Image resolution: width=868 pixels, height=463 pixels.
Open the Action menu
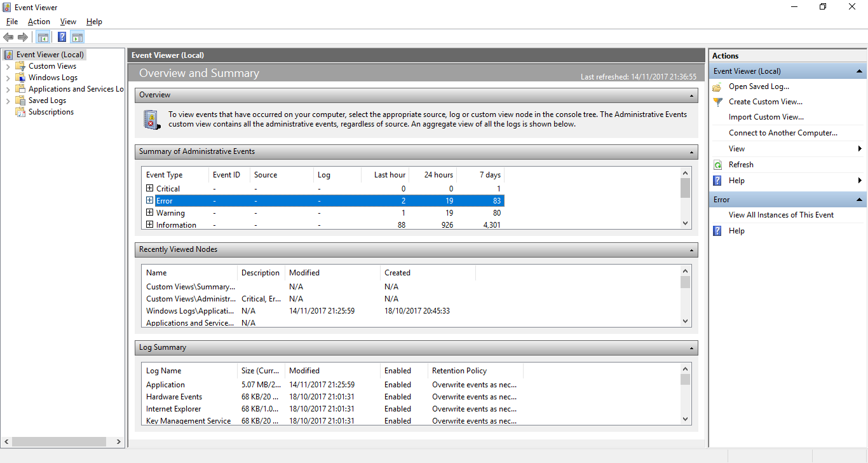[x=39, y=22]
